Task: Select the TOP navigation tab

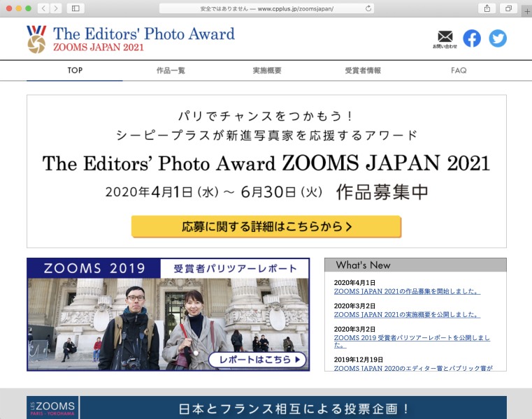Action: (x=75, y=70)
